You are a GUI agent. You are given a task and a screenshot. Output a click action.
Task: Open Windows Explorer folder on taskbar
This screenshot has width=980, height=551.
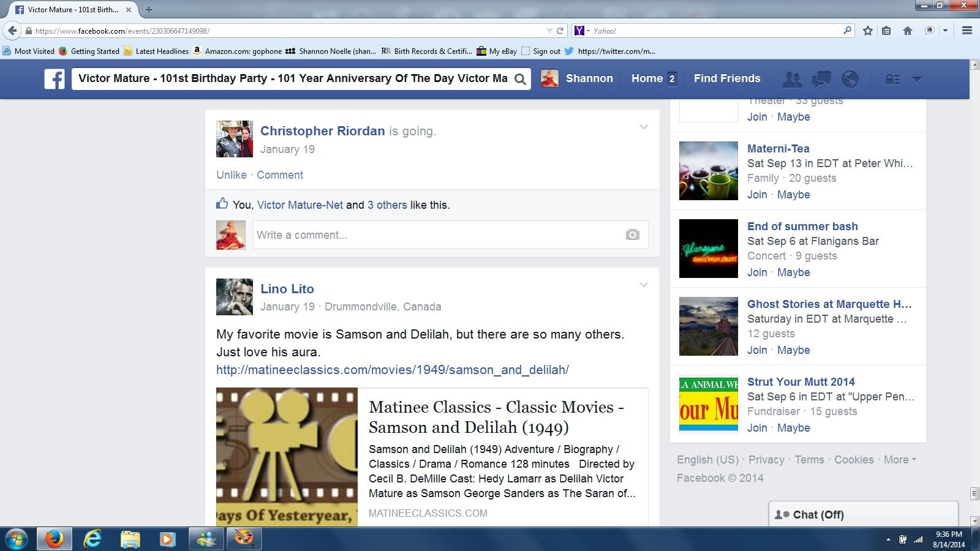(130, 539)
